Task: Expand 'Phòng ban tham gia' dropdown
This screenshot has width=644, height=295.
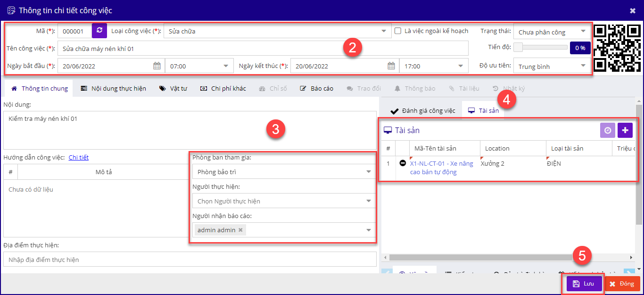Action: click(284, 172)
